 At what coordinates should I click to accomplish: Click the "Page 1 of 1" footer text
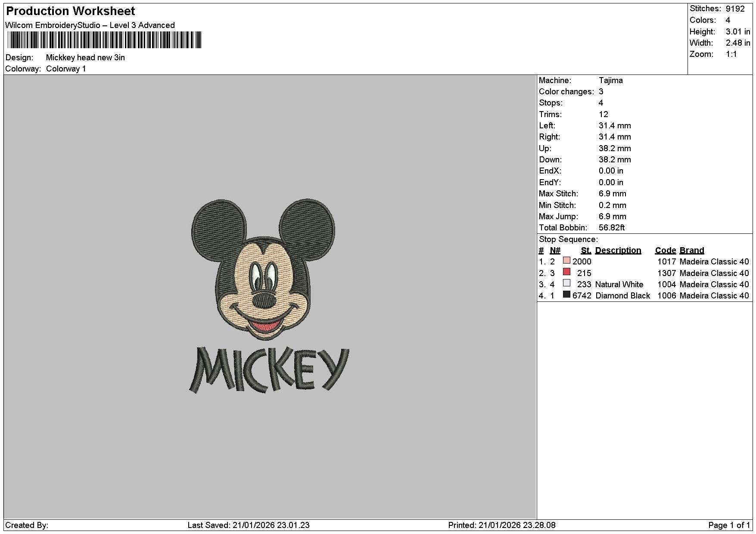(729, 525)
